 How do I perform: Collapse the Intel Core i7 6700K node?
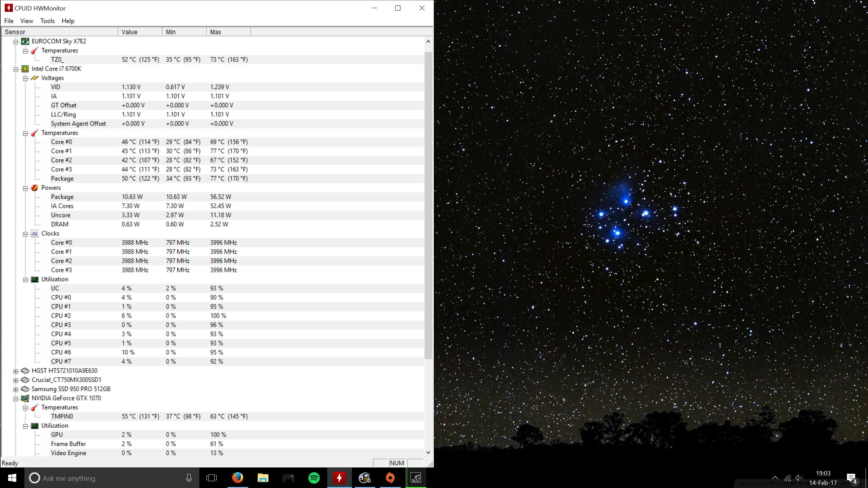[x=16, y=69]
